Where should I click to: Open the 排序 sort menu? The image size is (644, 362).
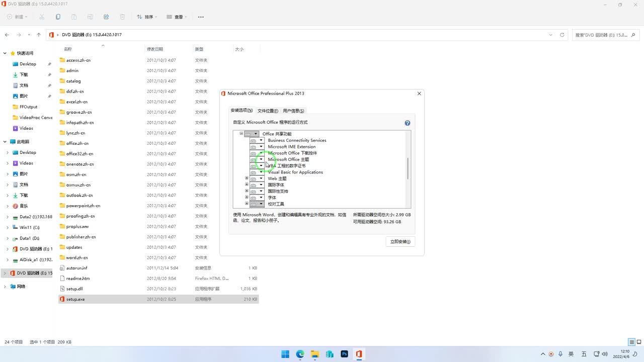click(x=147, y=17)
